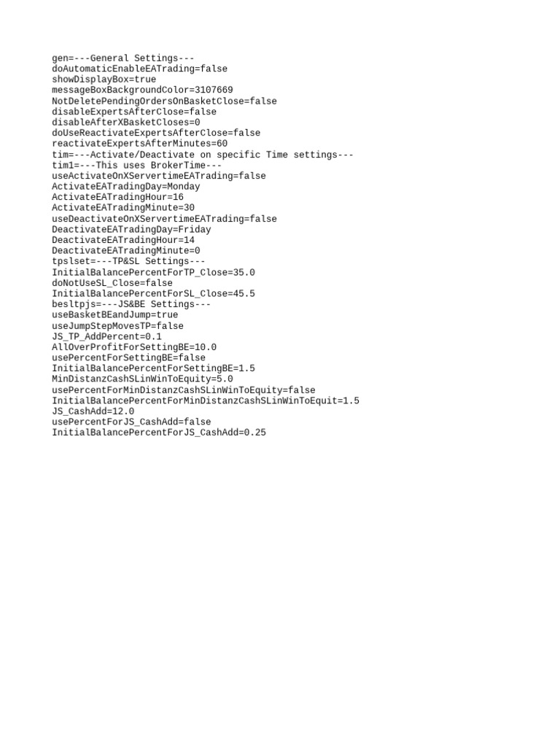This screenshot has height=747, width=560.
Task: Click JS_CashAdd=12.0 text line
Action: pos(93,411)
